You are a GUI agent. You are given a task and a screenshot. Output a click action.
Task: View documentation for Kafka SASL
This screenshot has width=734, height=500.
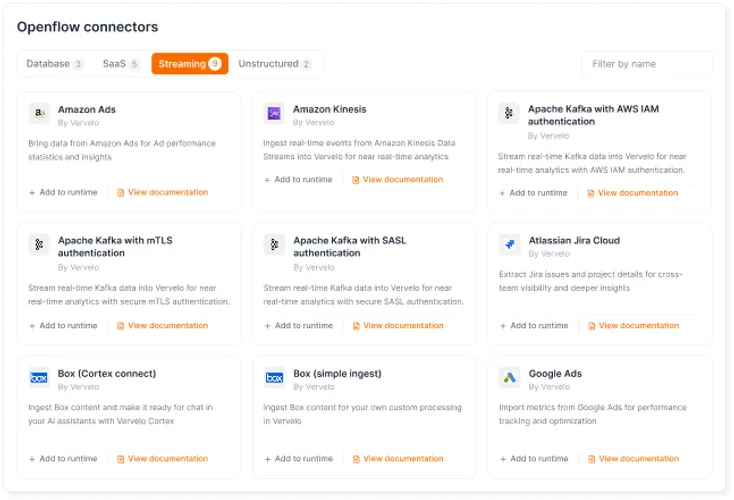coord(398,325)
